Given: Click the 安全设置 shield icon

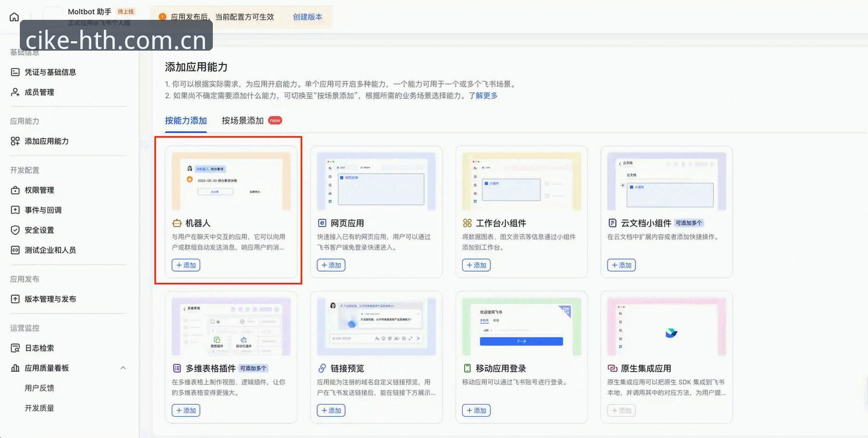Looking at the screenshot, I should coord(15,230).
